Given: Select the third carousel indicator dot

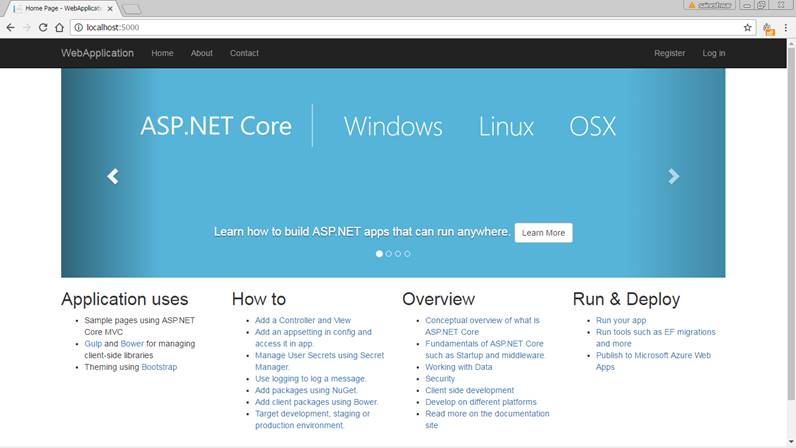Looking at the screenshot, I should 398,253.
